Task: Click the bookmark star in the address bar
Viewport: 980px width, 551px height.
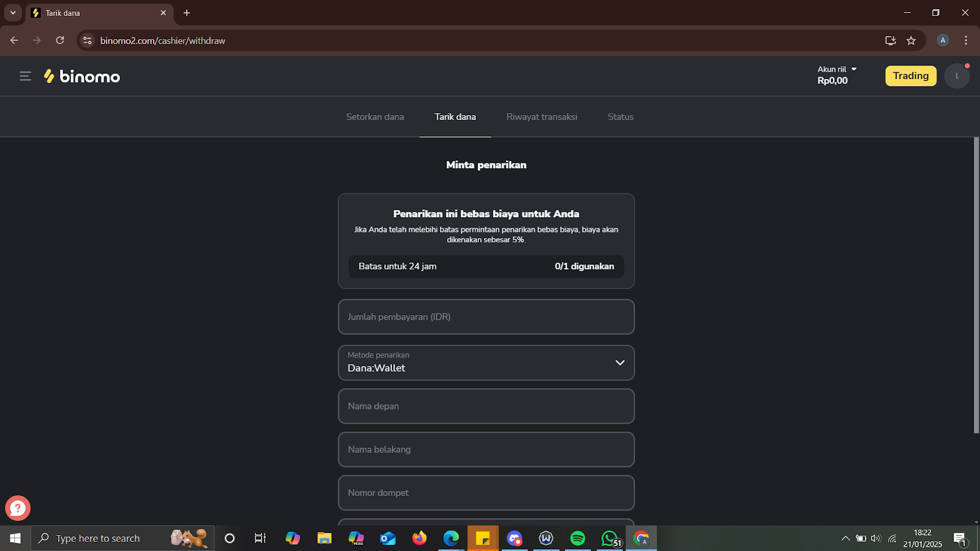Action: point(911,40)
